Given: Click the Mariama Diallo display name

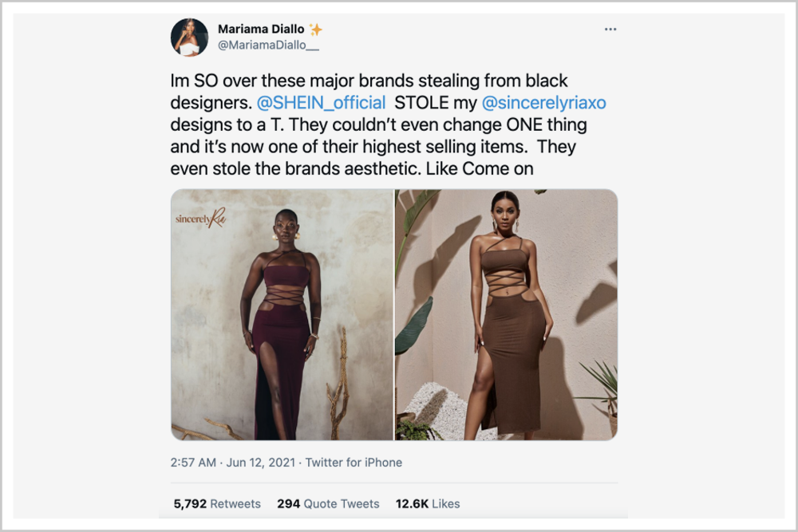Looking at the screenshot, I should pos(262,30).
